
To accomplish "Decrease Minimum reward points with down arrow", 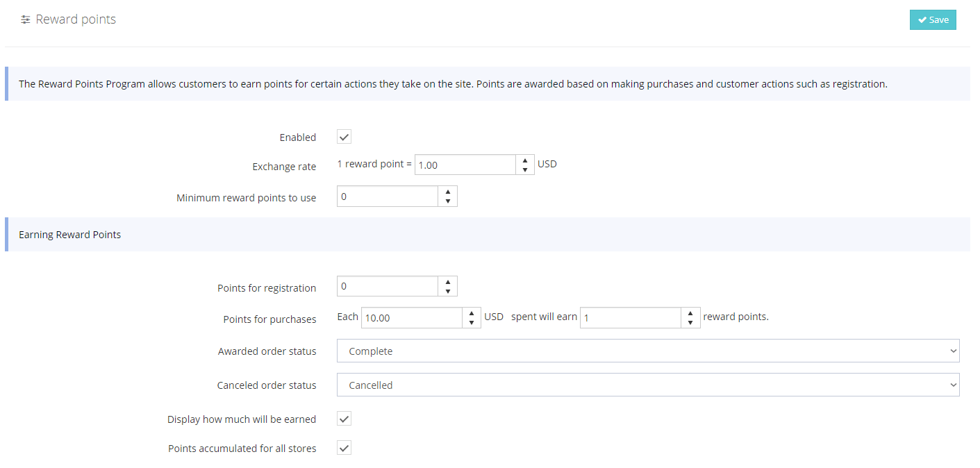I will point(448,201).
